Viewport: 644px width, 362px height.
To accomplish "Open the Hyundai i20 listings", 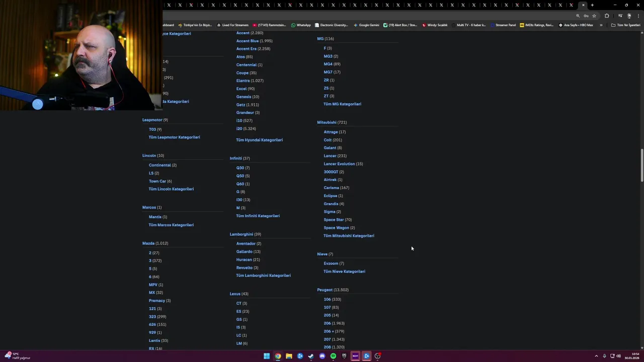I will pos(239,129).
